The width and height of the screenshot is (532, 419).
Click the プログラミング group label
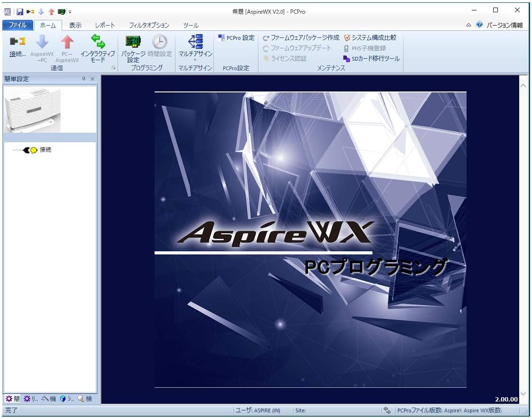tap(147, 68)
